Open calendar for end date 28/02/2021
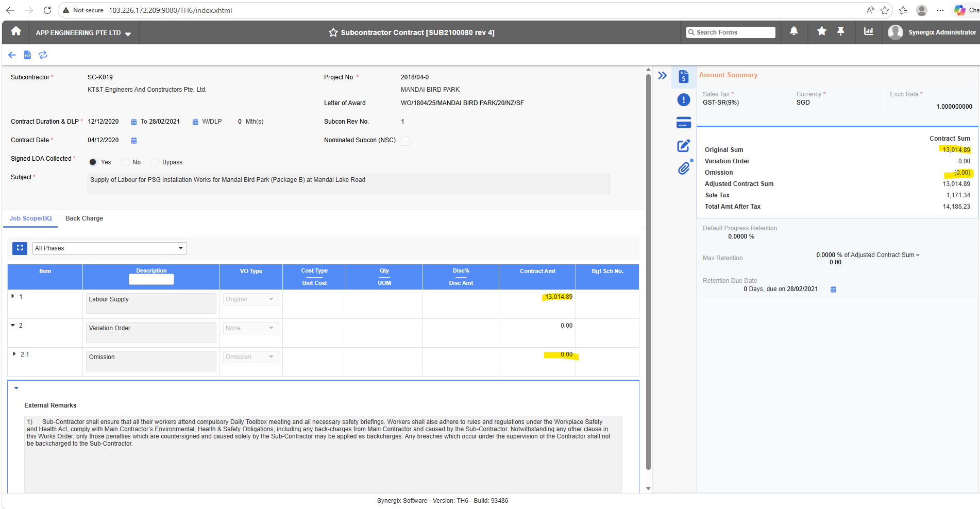The image size is (980, 509). (x=195, y=122)
